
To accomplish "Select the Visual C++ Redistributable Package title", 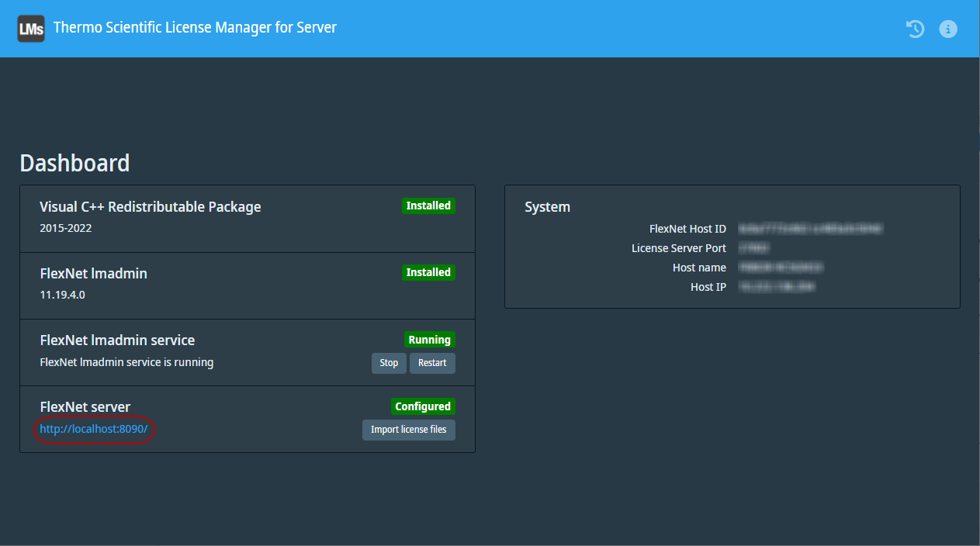I will point(151,207).
